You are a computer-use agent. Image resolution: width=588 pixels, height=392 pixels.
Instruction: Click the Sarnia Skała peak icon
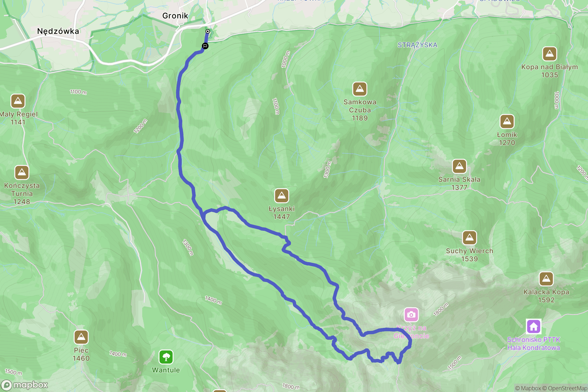(459, 167)
